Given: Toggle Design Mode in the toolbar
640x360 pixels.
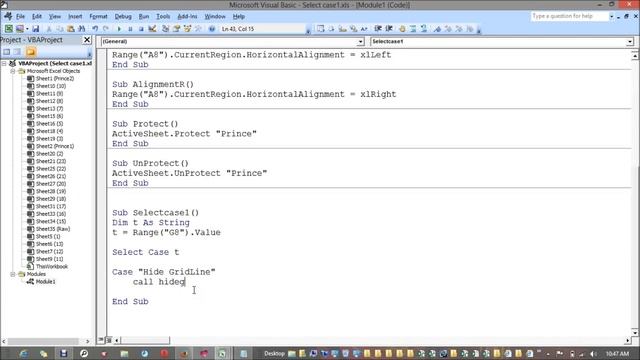Looking at the screenshot, I should click(152, 29).
